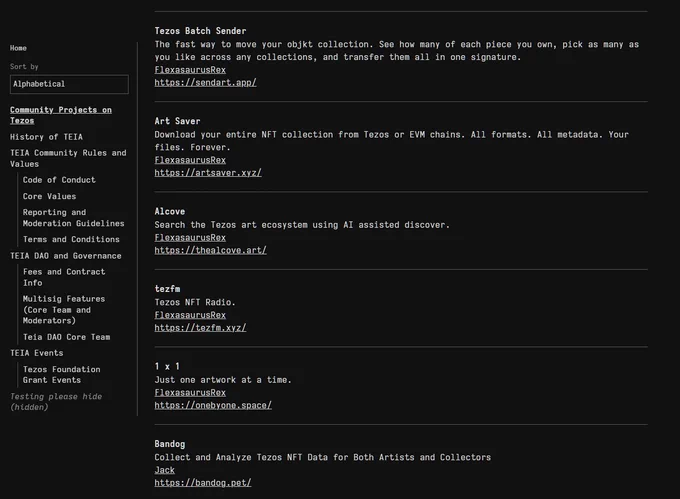Visit the https://onebyone.space/ link
The width and height of the screenshot is (680, 499).
[x=213, y=405]
